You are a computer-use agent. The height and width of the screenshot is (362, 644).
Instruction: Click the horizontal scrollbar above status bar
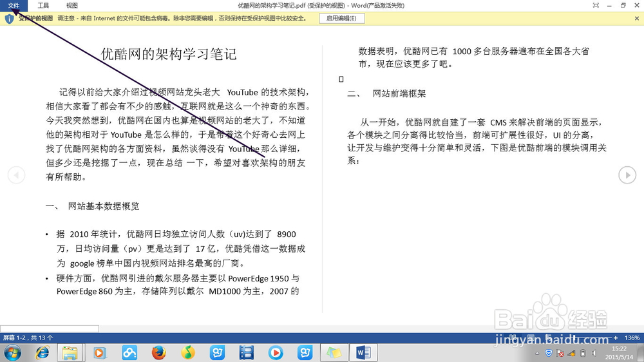(x=50, y=329)
